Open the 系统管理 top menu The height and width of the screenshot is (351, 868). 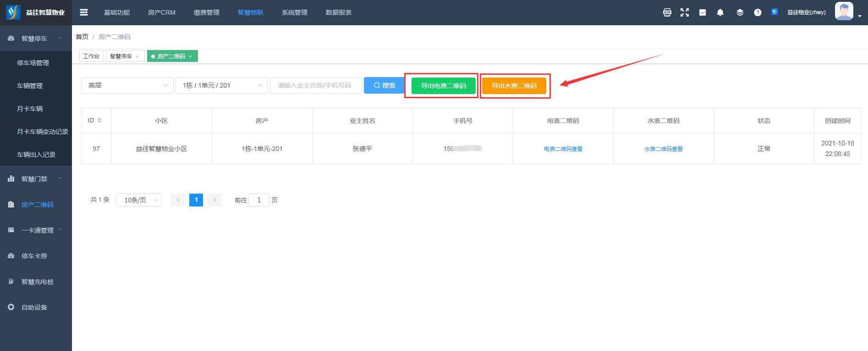[295, 12]
